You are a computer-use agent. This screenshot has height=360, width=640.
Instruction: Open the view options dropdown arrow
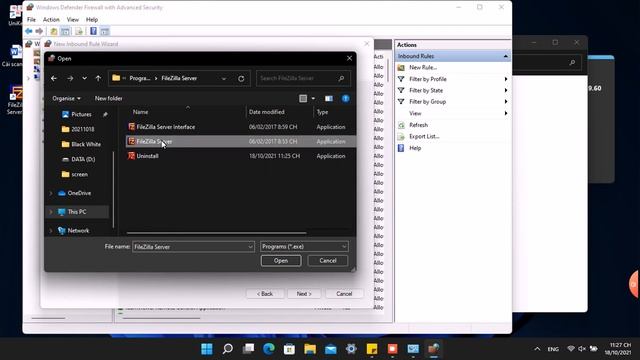point(313,98)
